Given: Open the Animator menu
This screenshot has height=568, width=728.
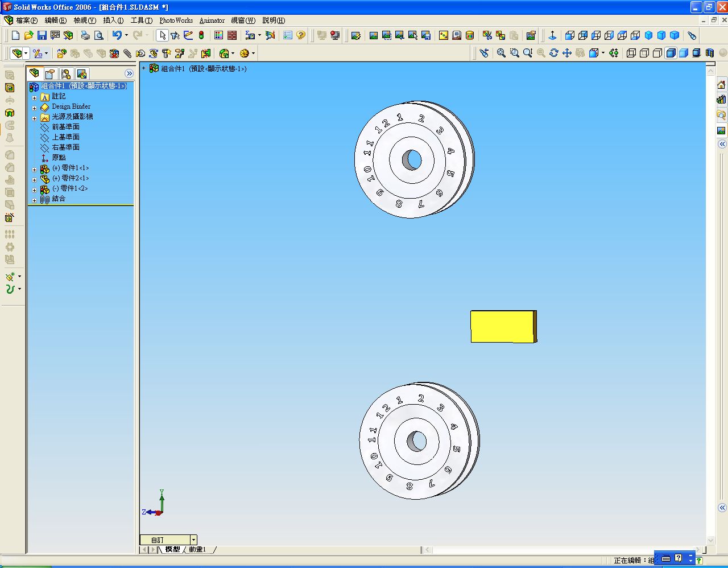Looking at the screenshot, I should [212, 20].
